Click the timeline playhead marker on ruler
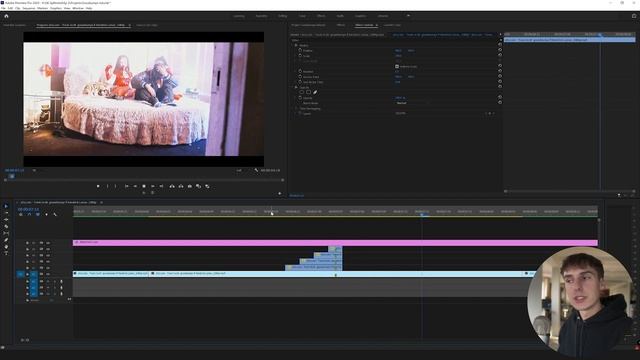The width and height of the screenshot is (640, 360). [422, 214]
